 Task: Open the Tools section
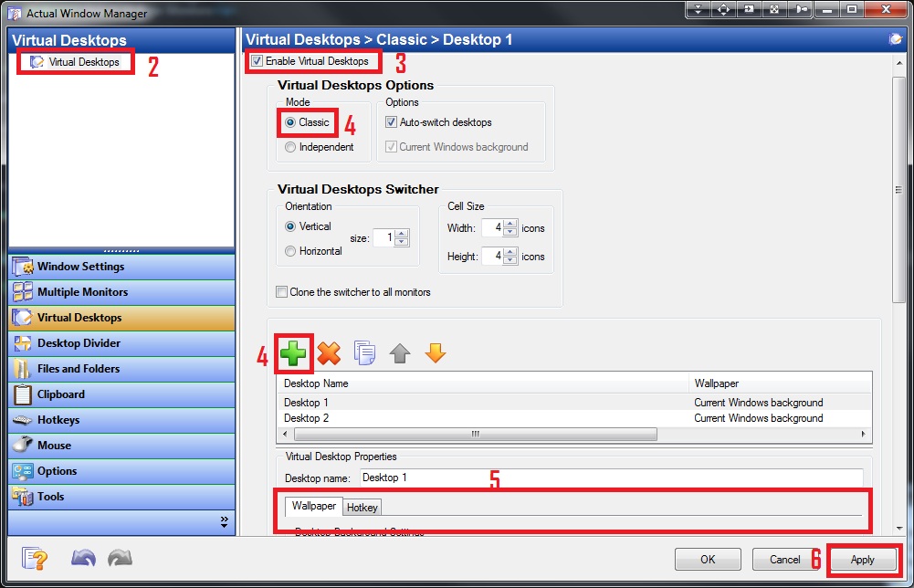pyautogui.click(x=121, y=497)
